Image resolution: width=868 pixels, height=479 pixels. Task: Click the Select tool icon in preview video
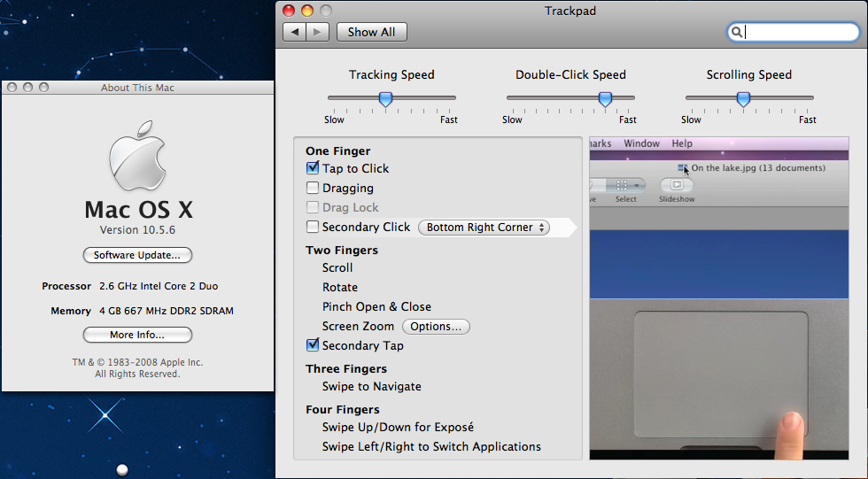pos(625,185)
